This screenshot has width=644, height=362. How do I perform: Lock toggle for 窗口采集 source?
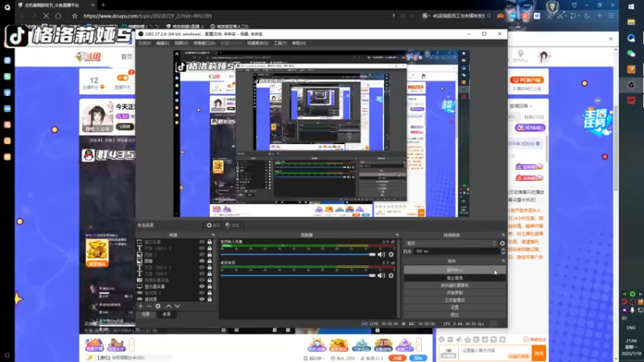point(209,242)
